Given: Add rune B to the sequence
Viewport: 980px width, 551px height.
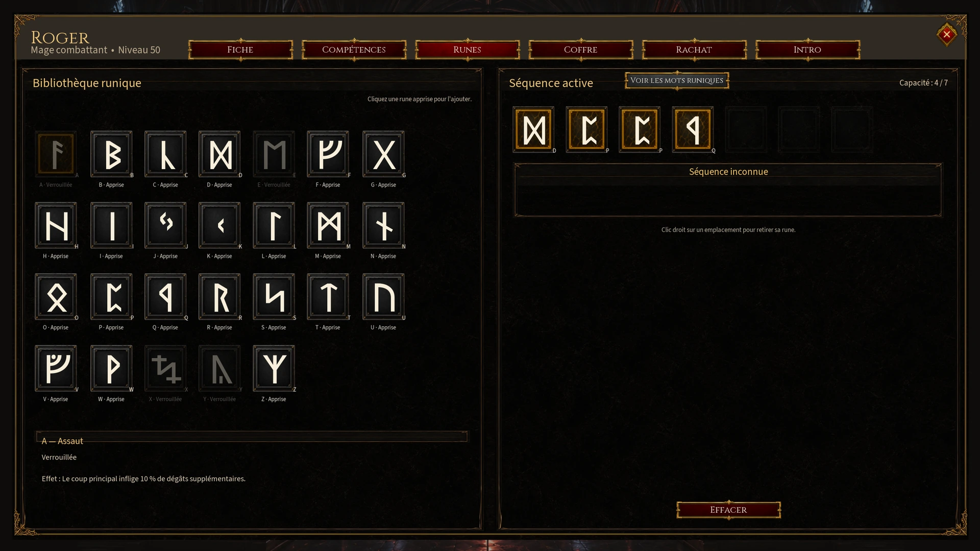Looking at the screenshot, I should [111, 154].
